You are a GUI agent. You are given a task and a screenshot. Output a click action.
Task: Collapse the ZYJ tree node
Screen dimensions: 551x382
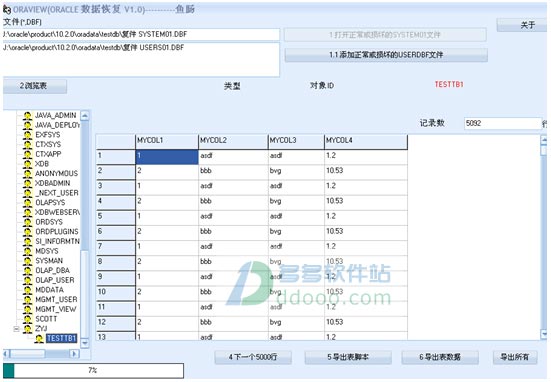click(x=16, y=329)
